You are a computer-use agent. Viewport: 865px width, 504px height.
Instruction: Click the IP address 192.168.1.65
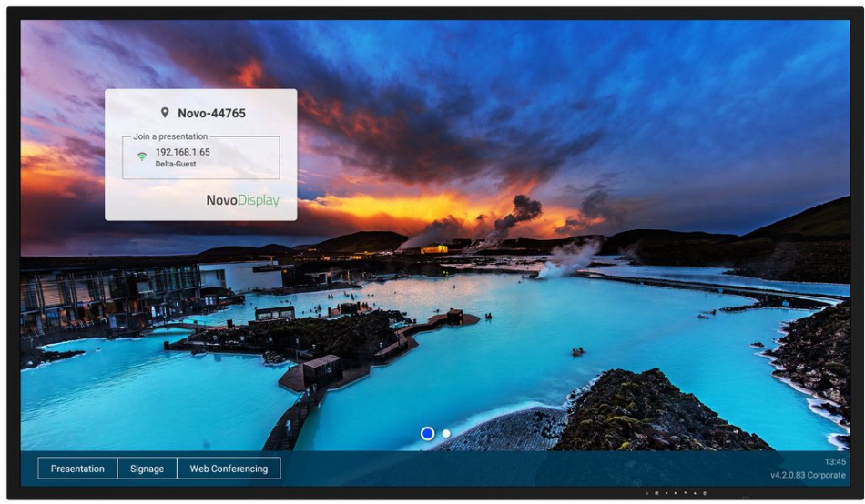(182, 152)
